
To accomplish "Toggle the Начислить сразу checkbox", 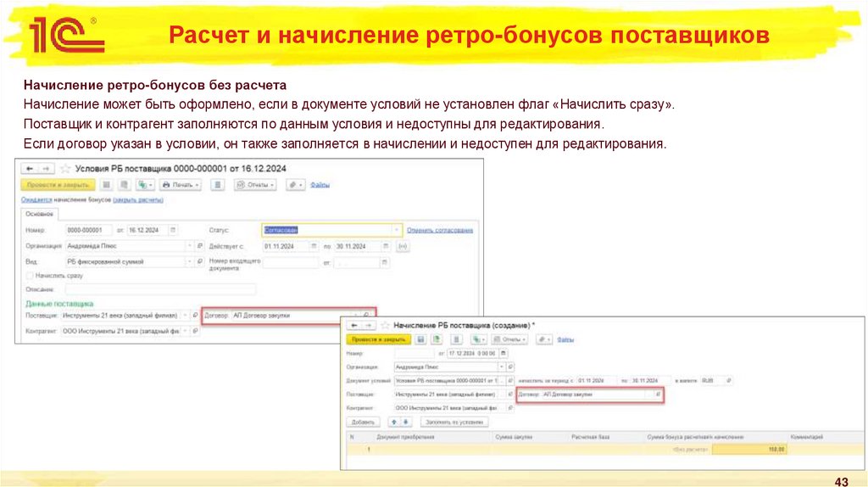I will point(30,276).
